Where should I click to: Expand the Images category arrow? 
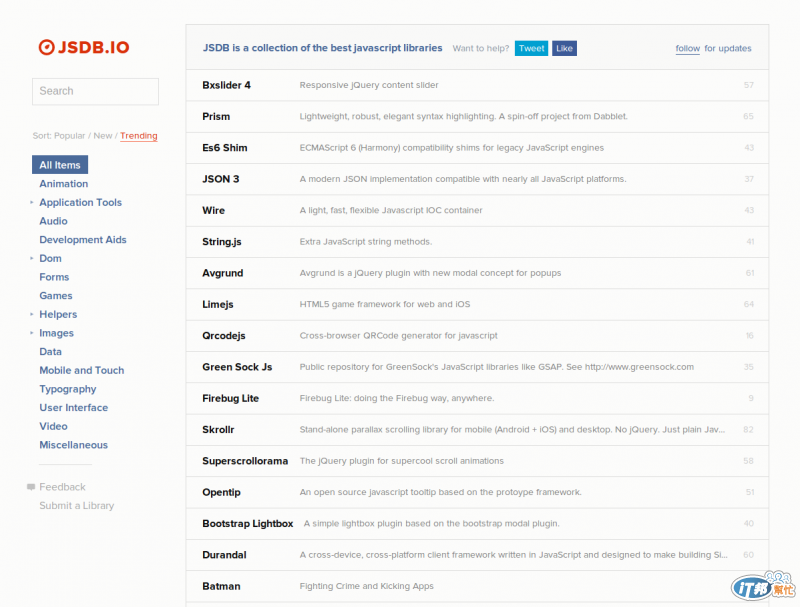[x=32, y=333]
